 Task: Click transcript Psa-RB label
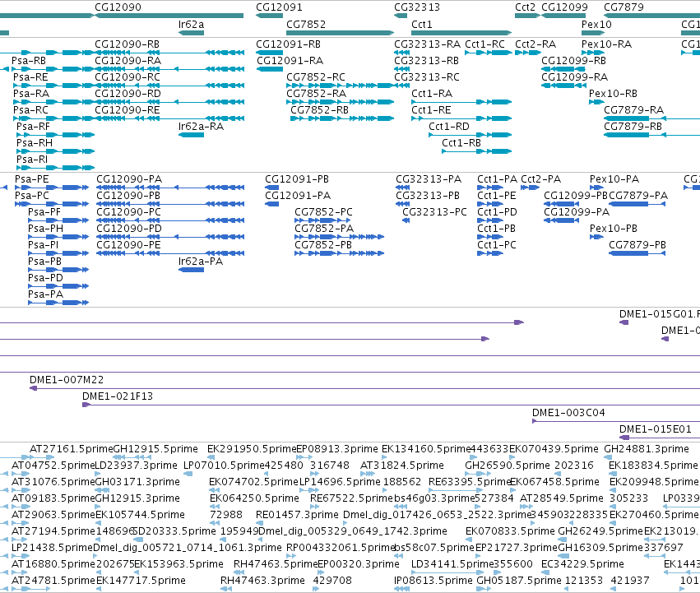29,61
